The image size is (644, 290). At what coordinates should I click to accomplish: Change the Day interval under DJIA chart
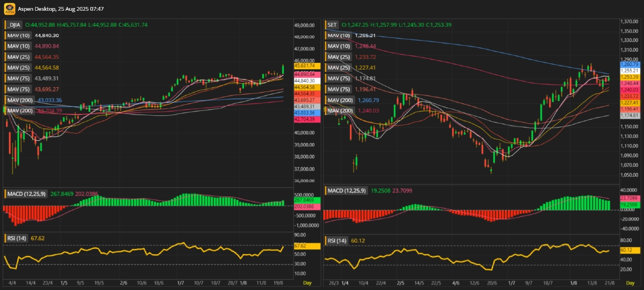click(x=307, y=282)
